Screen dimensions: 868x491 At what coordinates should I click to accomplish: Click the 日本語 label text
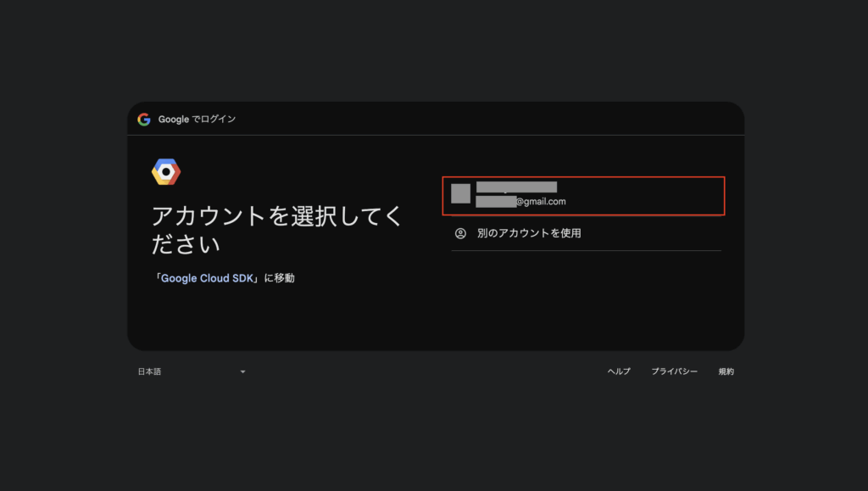point(150,371)
